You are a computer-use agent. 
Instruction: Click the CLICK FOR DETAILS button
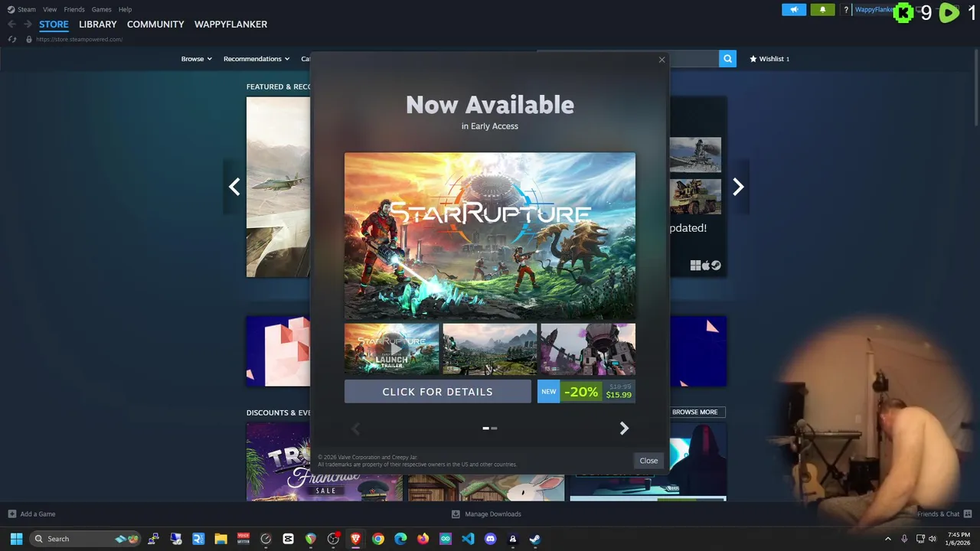437,391
